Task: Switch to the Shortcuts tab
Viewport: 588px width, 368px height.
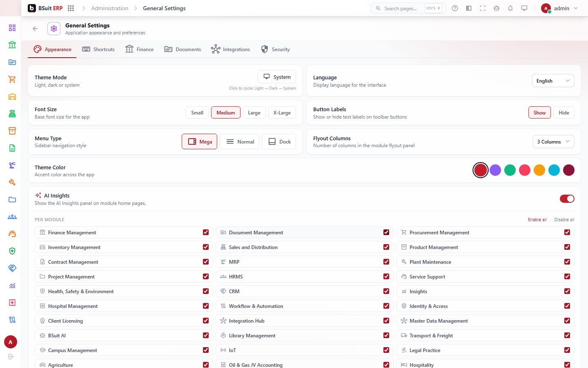Action: (98, 49)
